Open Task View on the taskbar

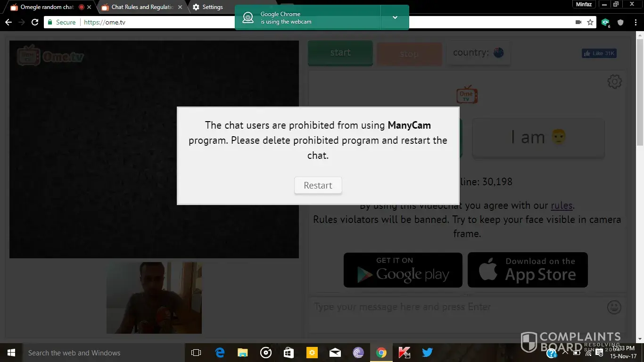(196, 353)
